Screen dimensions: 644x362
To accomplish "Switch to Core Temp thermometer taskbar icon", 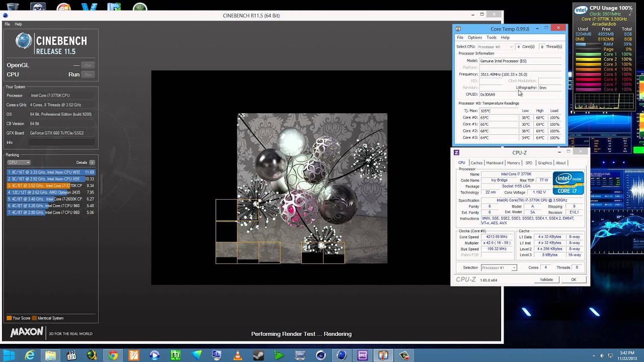I will 383,355.
